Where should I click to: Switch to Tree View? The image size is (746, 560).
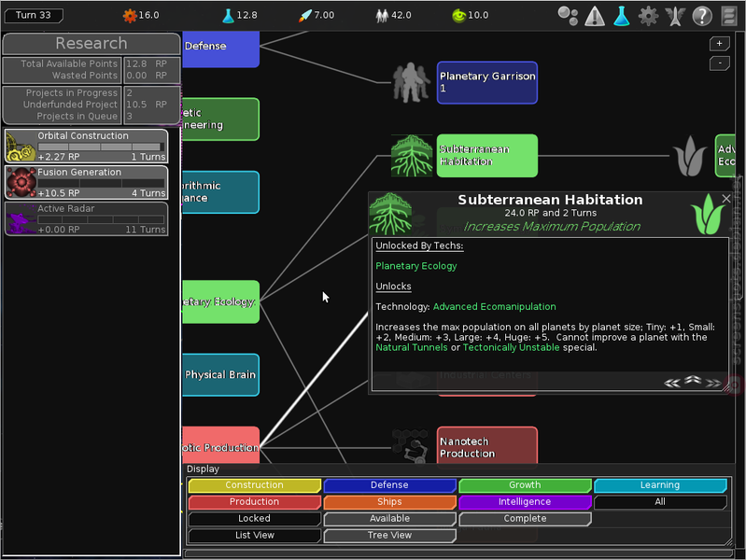[389, 536]
